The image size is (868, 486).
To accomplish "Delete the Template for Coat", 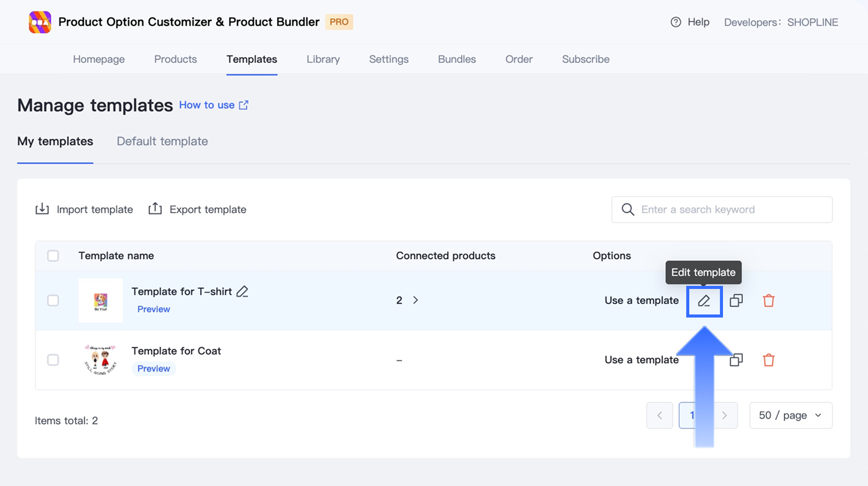I will click(768, 360).
